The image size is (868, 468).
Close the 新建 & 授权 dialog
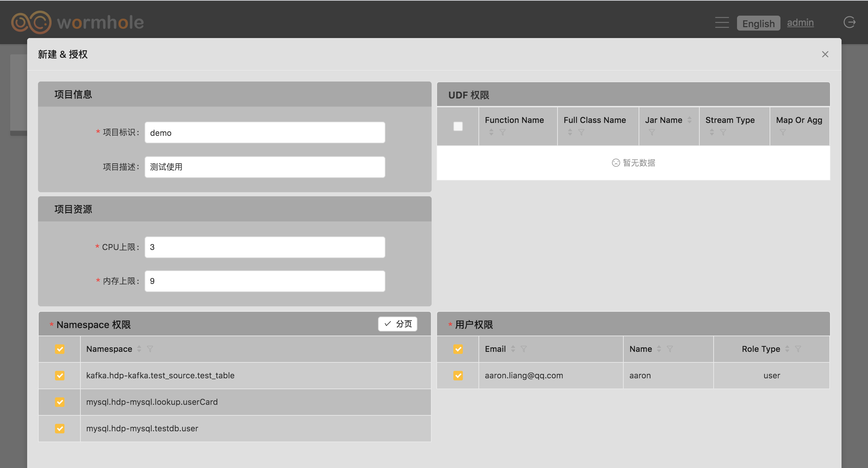point(825,54)
